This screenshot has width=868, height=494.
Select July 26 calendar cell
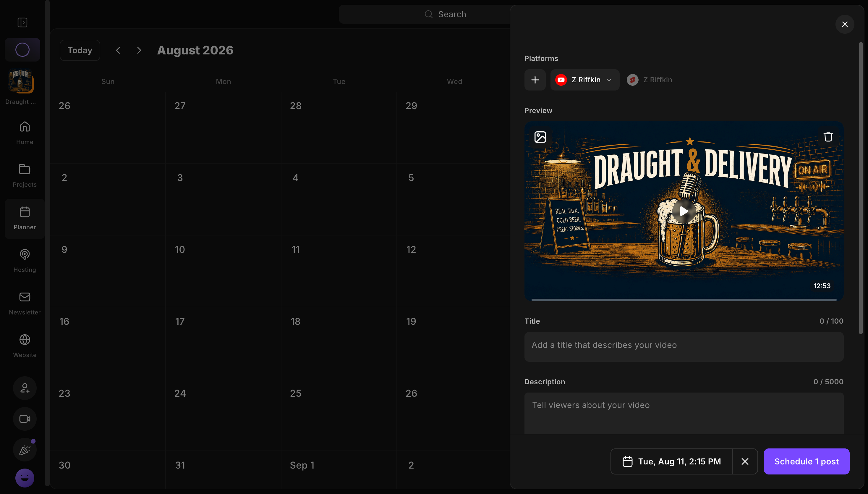(108, 127)
